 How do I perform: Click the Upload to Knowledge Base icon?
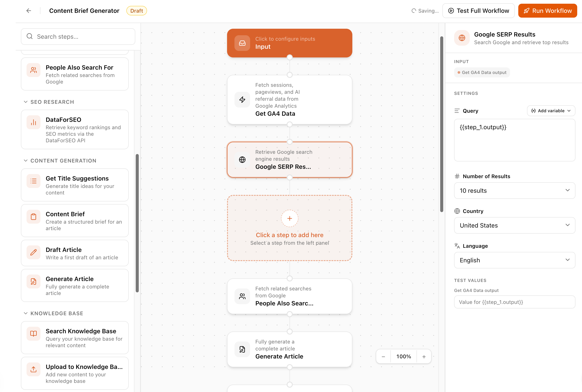point(33,369)
